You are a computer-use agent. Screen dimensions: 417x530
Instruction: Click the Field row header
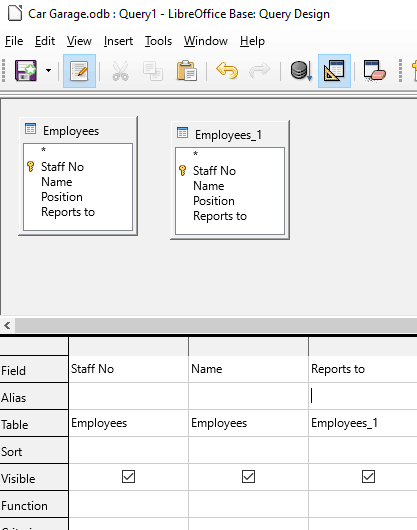[34, 369]
